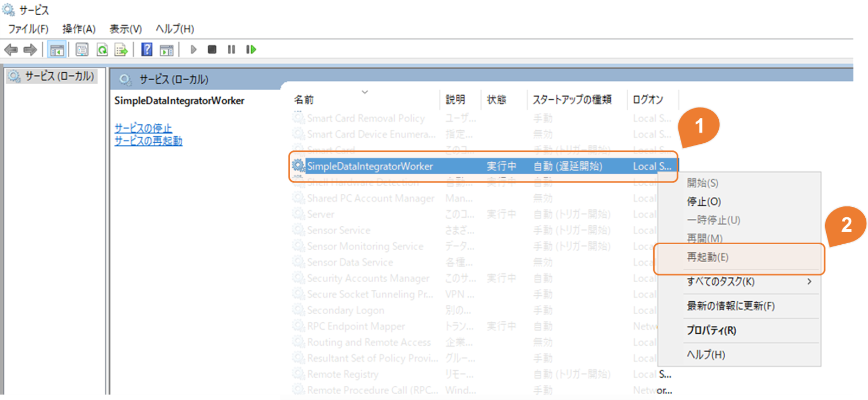The height and width of the screenshot is (400, 868).
Task: Click the Properties sheet toolbar icon
Action: coord(82,50)
